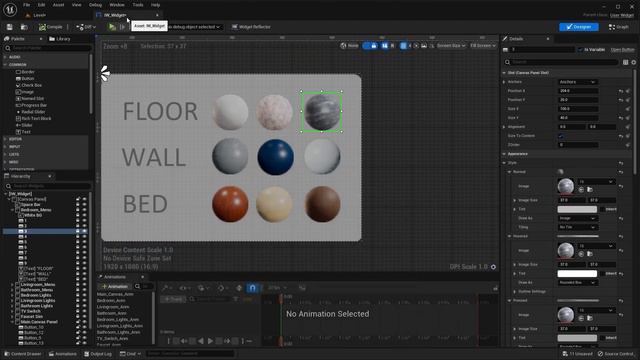Collapse the Appearance section

[x=504, y=154]
